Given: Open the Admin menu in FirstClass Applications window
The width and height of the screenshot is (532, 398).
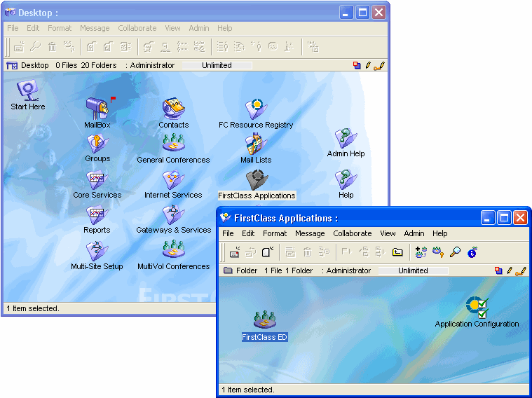Looking at the screenshot, I should tap(414, 233).
